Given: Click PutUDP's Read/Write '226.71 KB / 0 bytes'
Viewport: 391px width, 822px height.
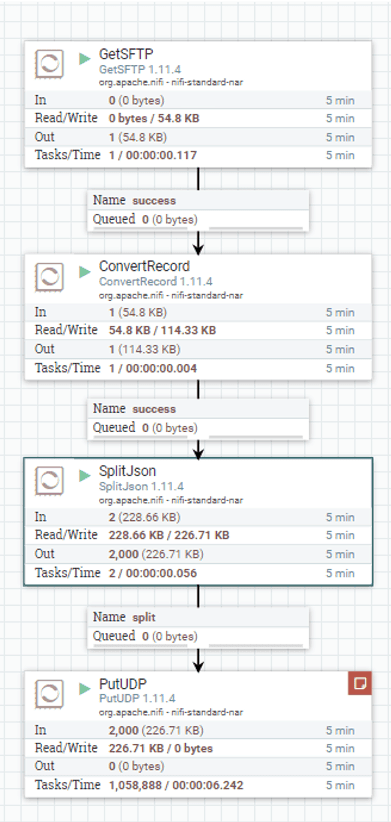Looking at the screenshot, I should point(160,748).
